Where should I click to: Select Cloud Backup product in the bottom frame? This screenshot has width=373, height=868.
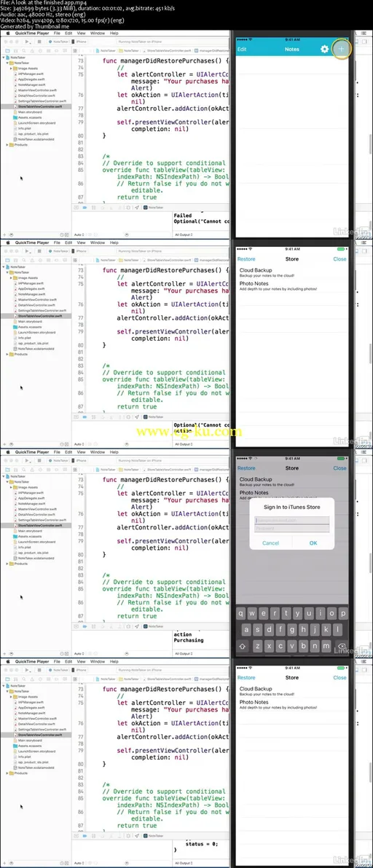pyautogui.click(x=291, y=691)
